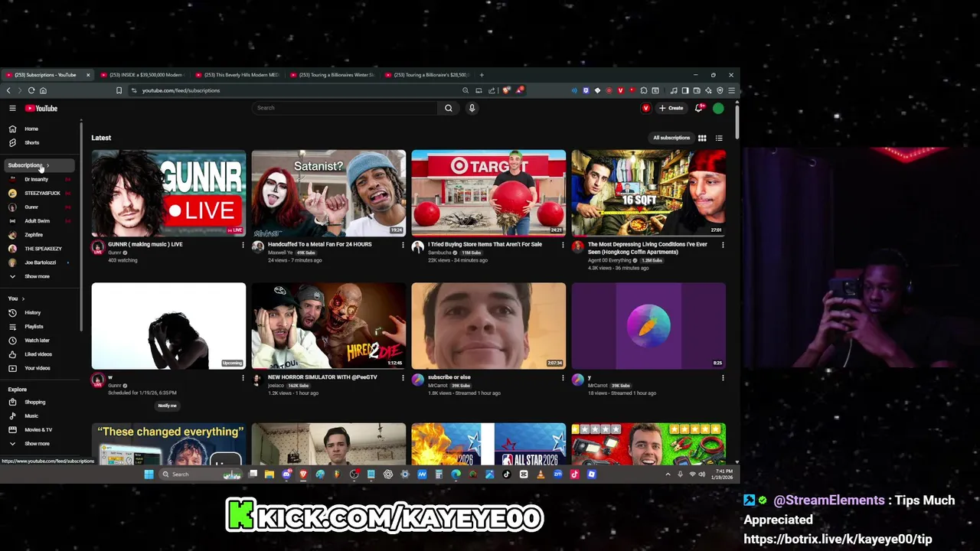This screenshot has height=551, width=980.
Task: Open options for NEW HORROR SIMULATOR video
Action: [403, 377]
